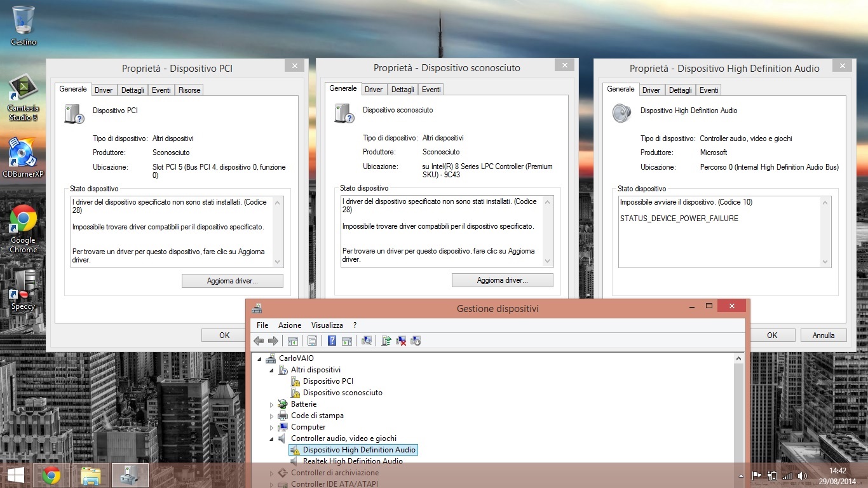Open Google Chrome desktop shortcut
The height and width of the screenshot is (488, 868).
[x=23, y=229]
